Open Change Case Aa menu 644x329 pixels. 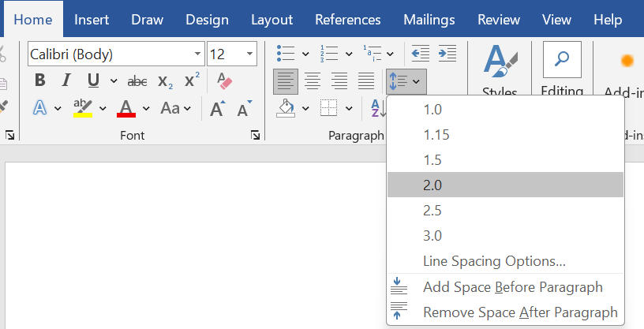176,108
